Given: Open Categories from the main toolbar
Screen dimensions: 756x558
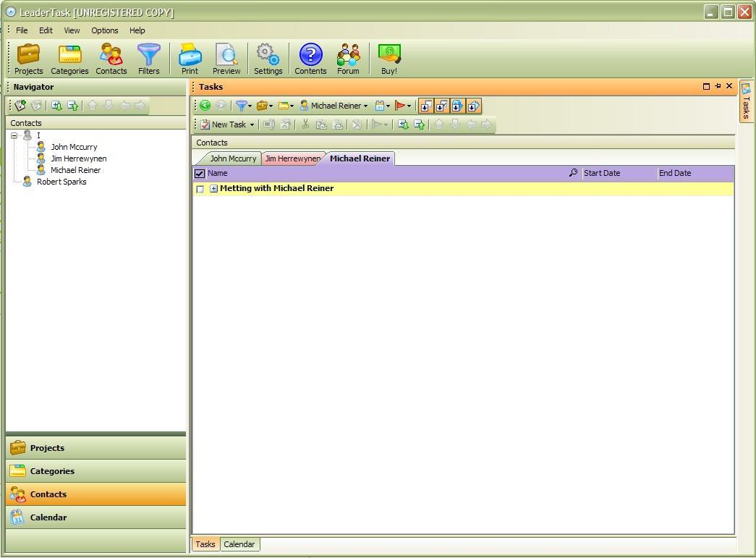Looking at the screenshot, I should pos(69,59).
